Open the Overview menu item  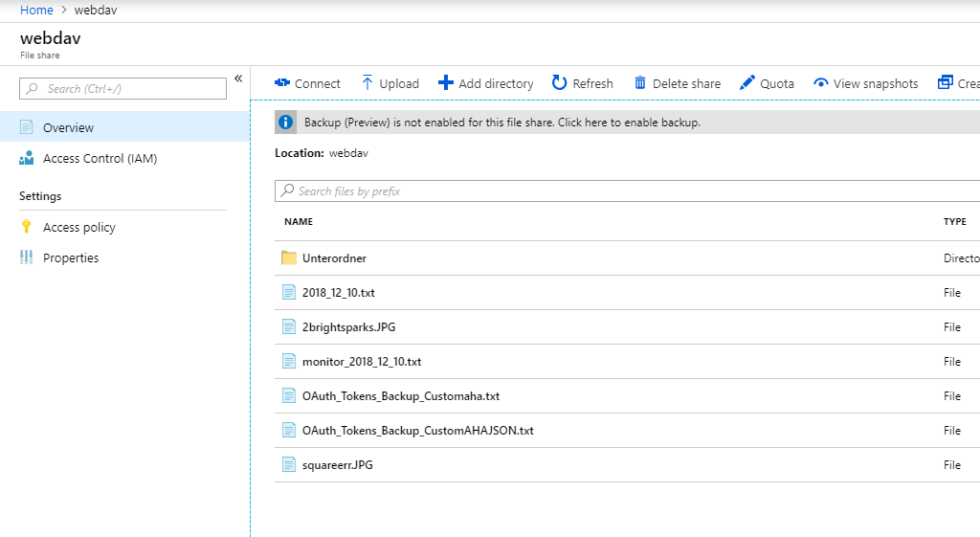coord(68,127)
